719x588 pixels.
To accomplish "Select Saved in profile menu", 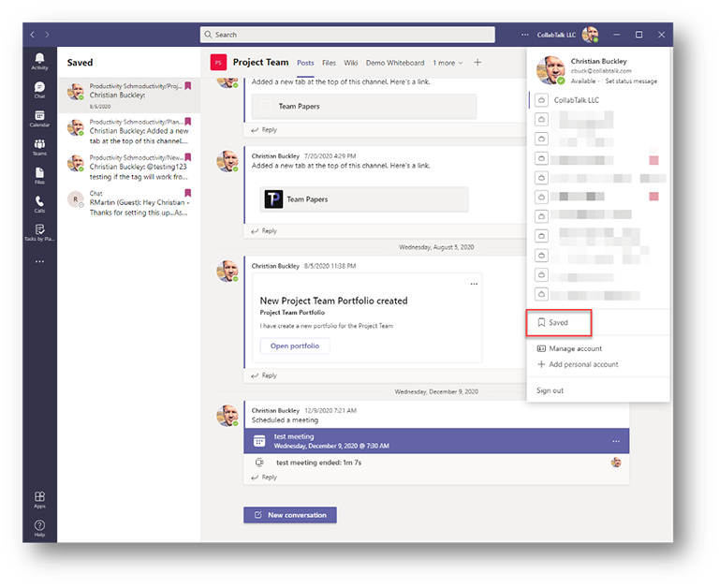I will (x=559, y=322).
